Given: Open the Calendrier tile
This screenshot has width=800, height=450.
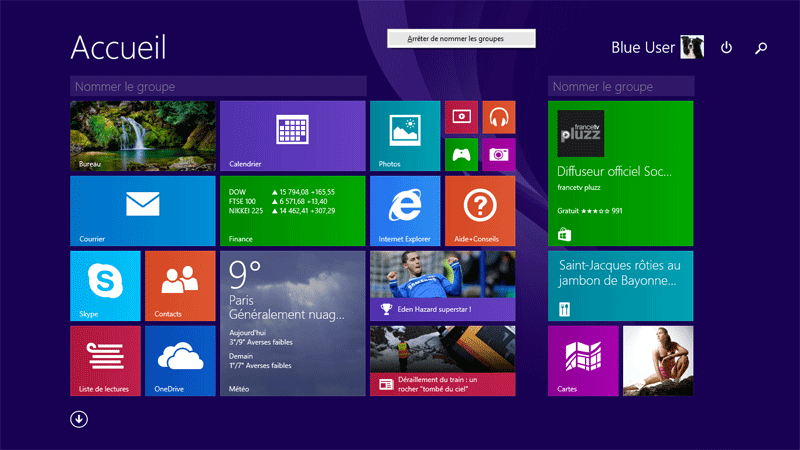Looking at the screenshot, I should 292,135.
